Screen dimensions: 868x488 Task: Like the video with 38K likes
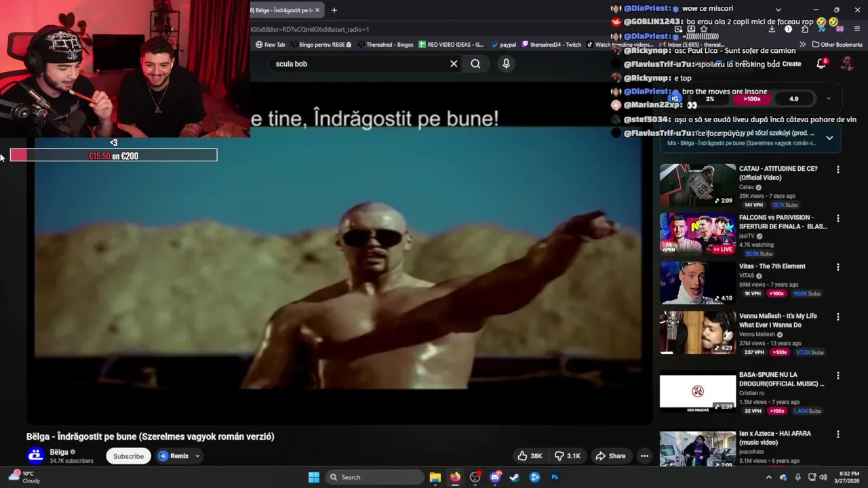pos(530,456)
